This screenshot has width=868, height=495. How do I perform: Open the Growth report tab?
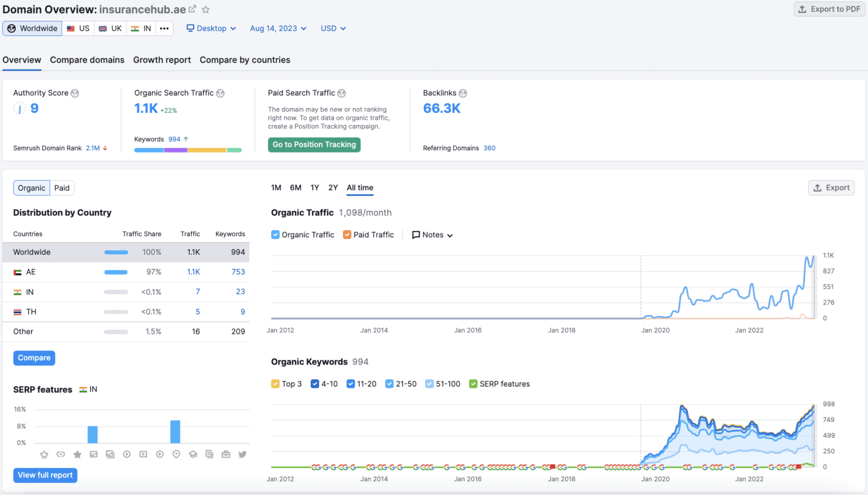tap(162, 60)
